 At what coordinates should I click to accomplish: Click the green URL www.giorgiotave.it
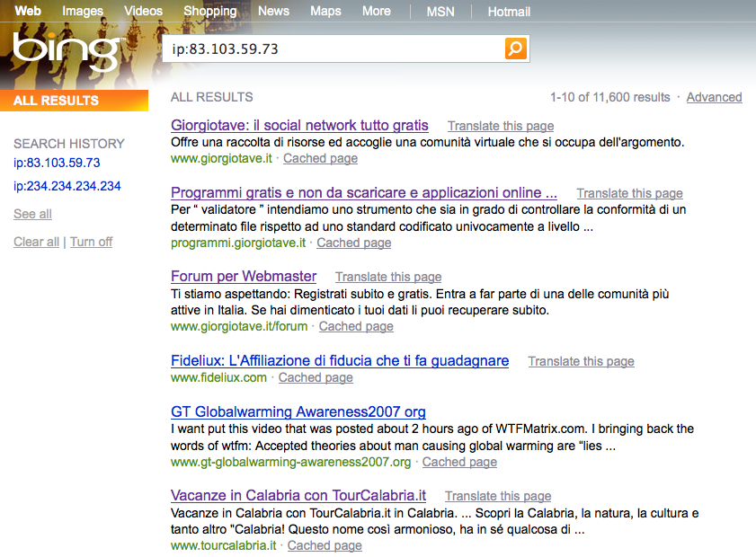tap(221, 158)
